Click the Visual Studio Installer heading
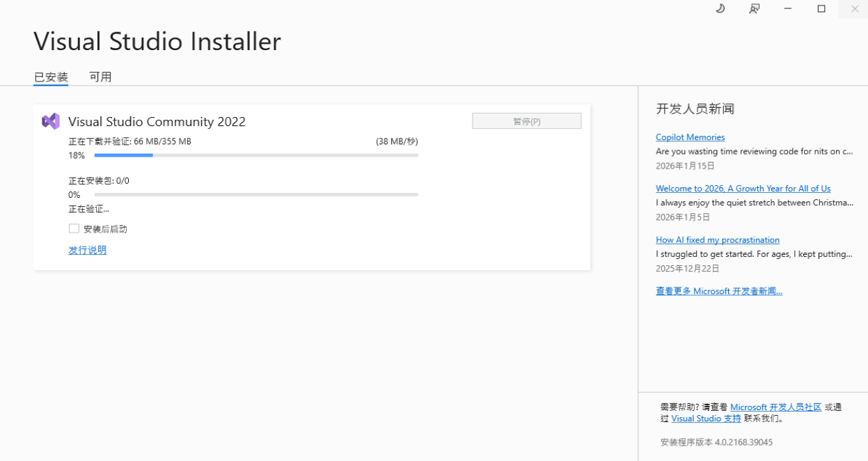868x461 pixels. [x=157, y=41]
